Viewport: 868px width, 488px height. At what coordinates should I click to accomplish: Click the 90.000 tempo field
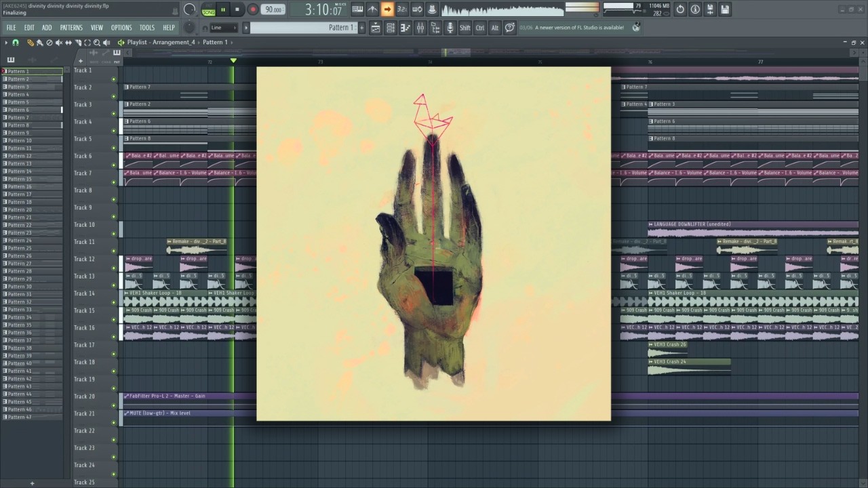coord(273,9)
